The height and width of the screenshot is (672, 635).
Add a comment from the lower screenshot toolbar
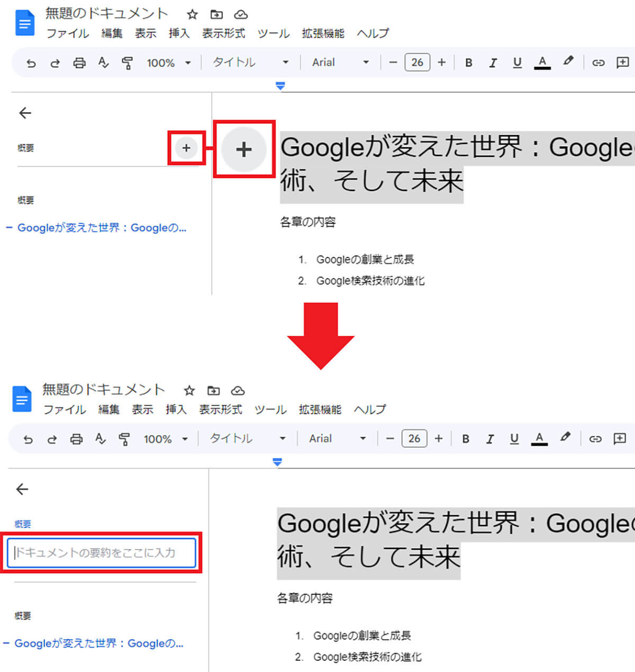pyautogui.click(x=620, y=438)
